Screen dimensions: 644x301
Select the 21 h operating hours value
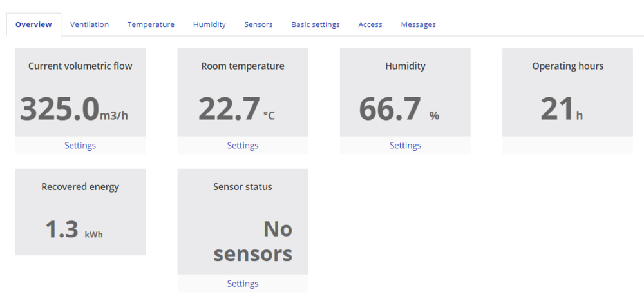point(562,110)
